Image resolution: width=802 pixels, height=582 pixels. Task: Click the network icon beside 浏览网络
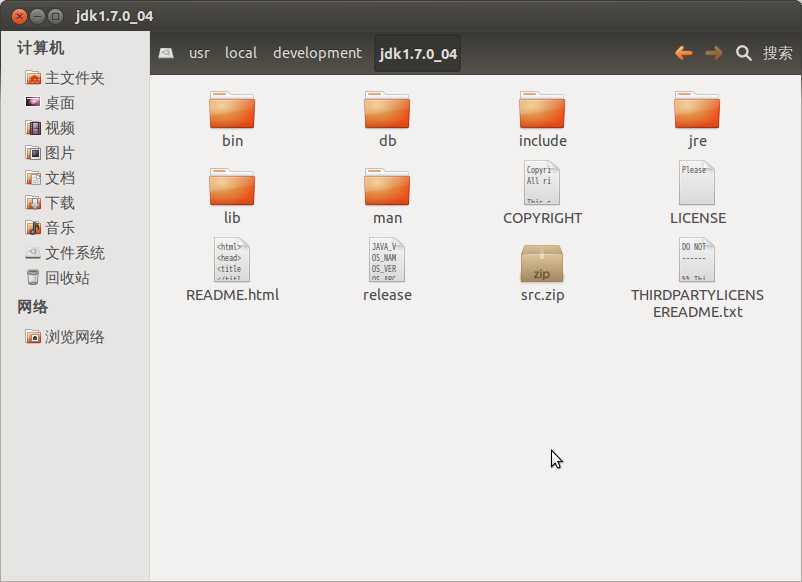click(33, 337)
